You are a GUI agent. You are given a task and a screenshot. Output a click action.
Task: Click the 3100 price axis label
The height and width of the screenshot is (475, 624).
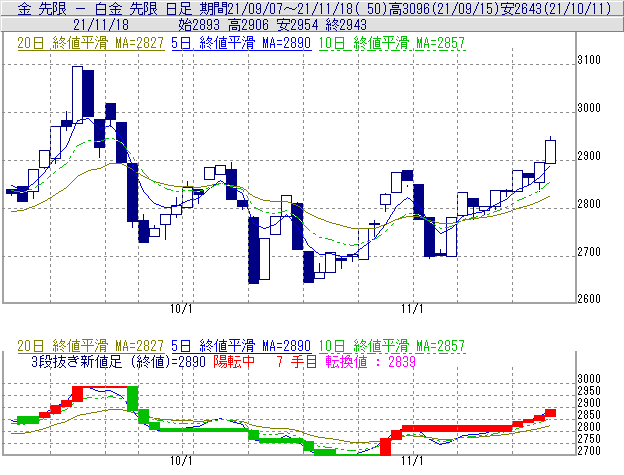(589, 60)
